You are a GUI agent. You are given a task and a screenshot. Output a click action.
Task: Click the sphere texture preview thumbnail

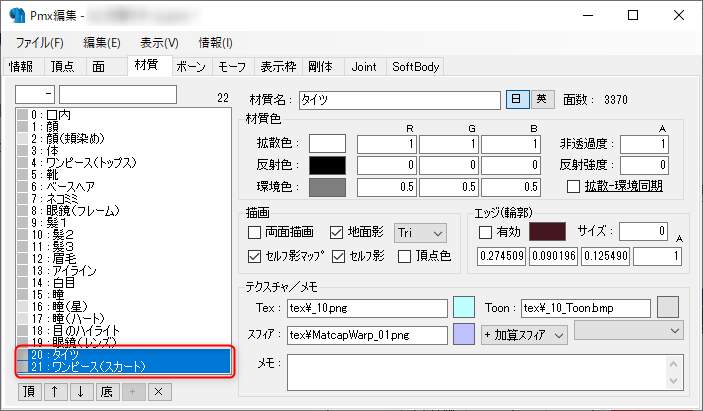(x=464, y=334)
